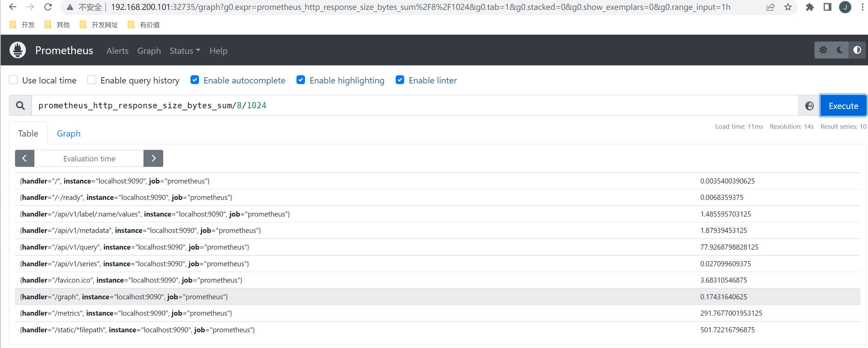Enable the query history checkbox
This screenshot has width=868, height=348.
point(92,80)
